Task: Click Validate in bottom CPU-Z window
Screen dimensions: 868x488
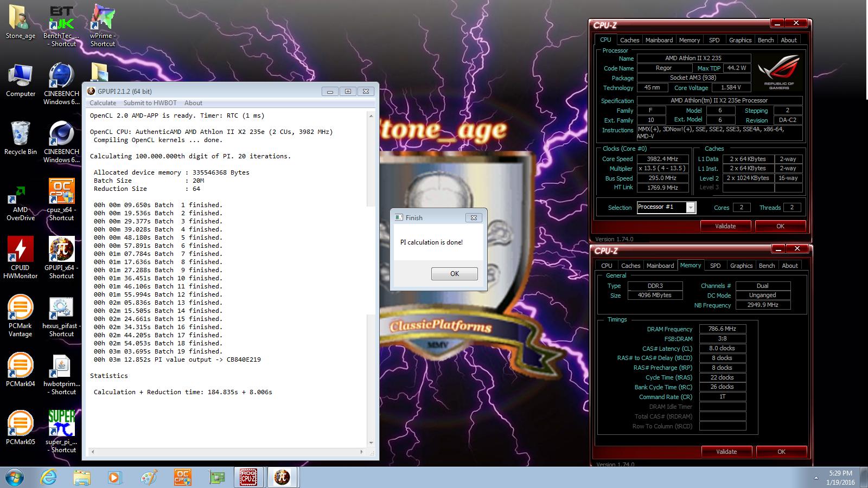Action: (x=727, y=452)
